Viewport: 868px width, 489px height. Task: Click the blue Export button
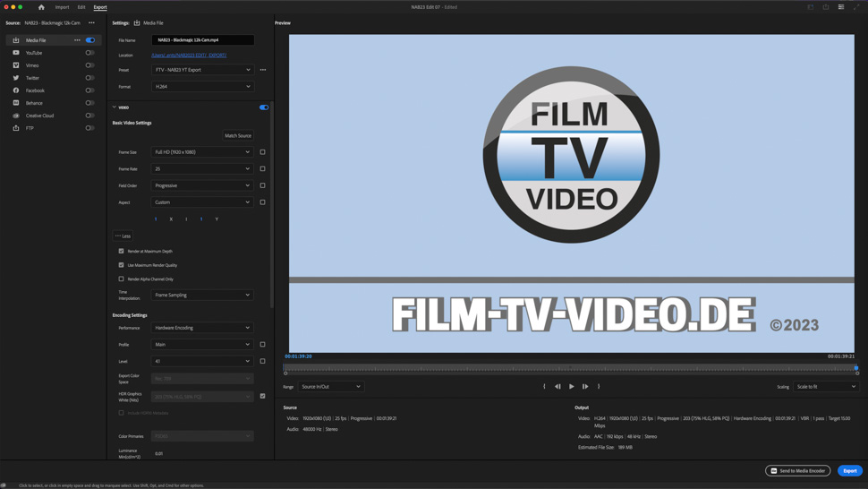click(850, 471)
